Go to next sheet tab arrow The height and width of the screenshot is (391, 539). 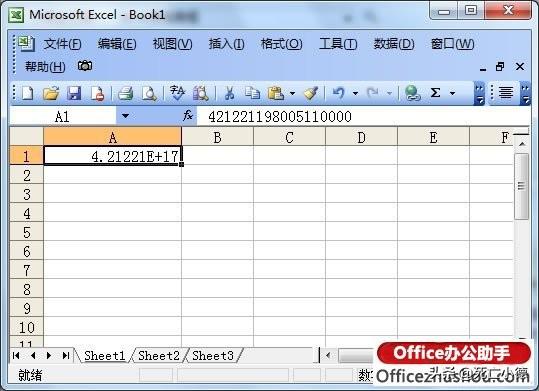[49, 356]
